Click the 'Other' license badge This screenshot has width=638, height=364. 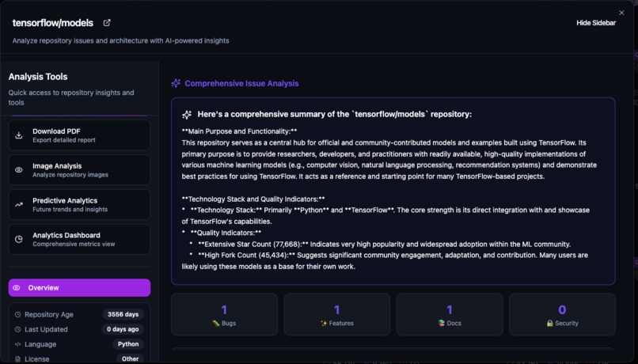point(130,358)
